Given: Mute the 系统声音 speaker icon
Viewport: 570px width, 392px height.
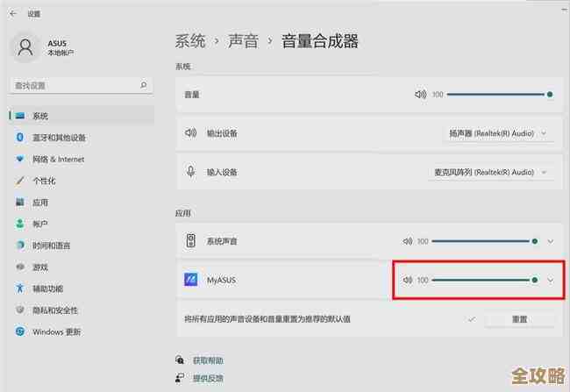Looking at the screenshot, I should coord(408,241).
